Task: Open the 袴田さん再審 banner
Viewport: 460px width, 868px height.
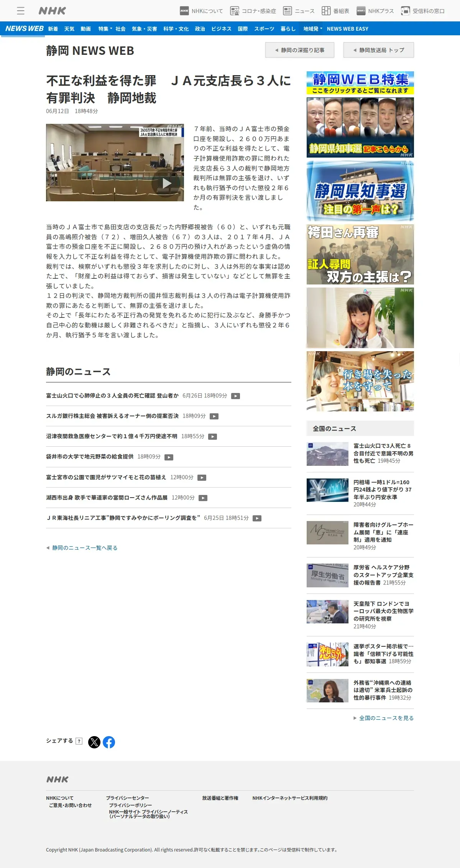Action: 360,255
